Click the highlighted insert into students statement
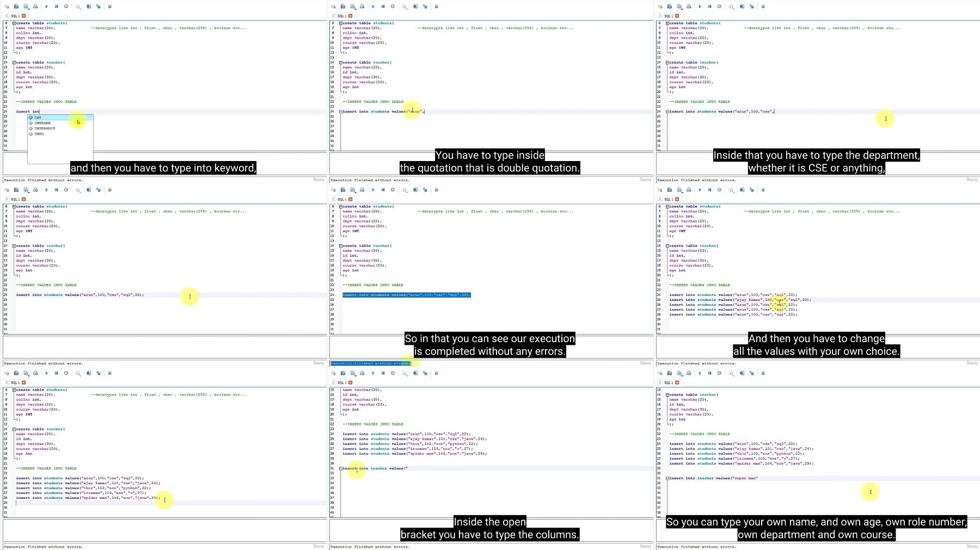 pyautogui.click(x=407, y=295)
